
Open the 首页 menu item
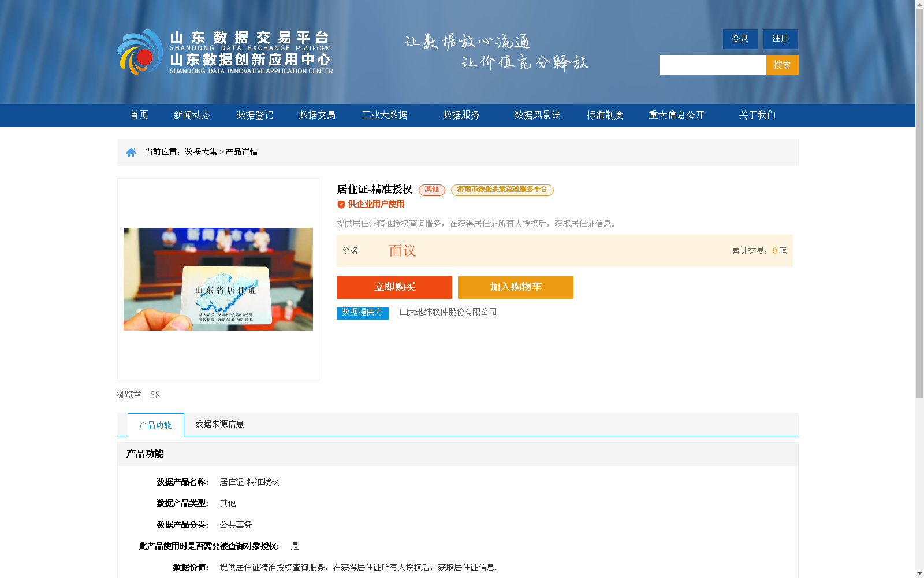[139, 115]
